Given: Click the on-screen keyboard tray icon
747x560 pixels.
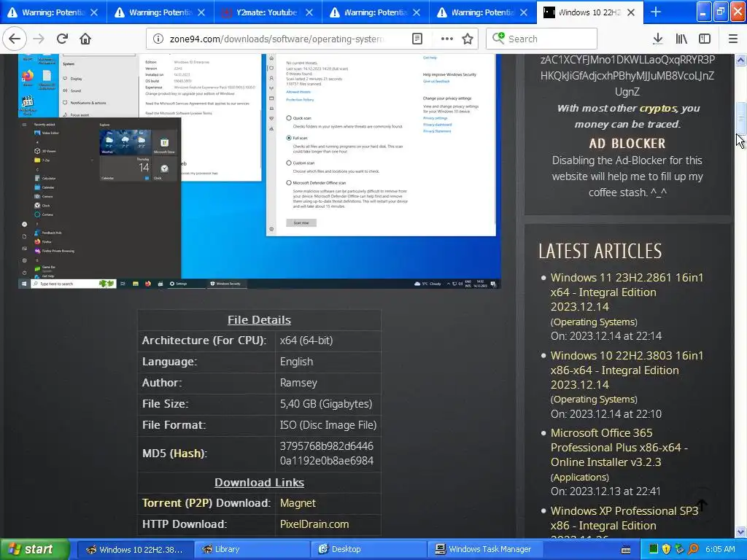Looking at the screenshot, I should point(626,550).
